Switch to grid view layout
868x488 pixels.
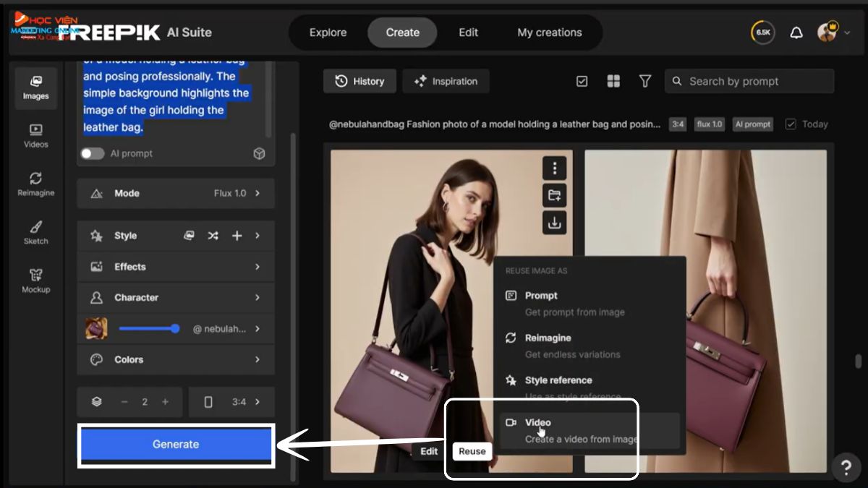(x=613, y=81)
